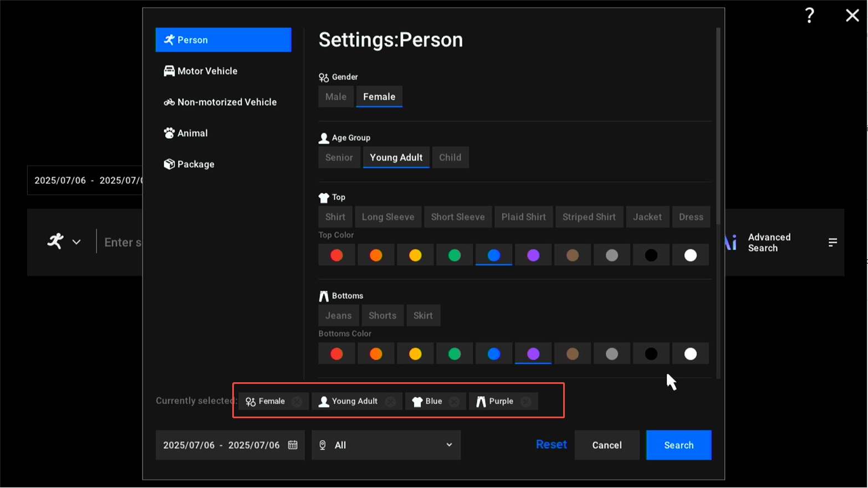The height and width of the screenshot is (488, 868).
Task: Select Skirt bottoms type
Action: (423, 316)
